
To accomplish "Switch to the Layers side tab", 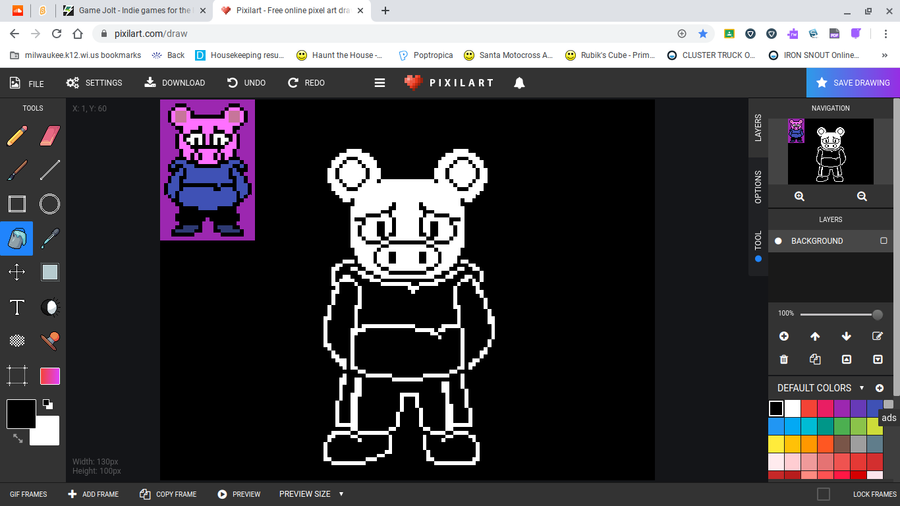I will 758,127.
